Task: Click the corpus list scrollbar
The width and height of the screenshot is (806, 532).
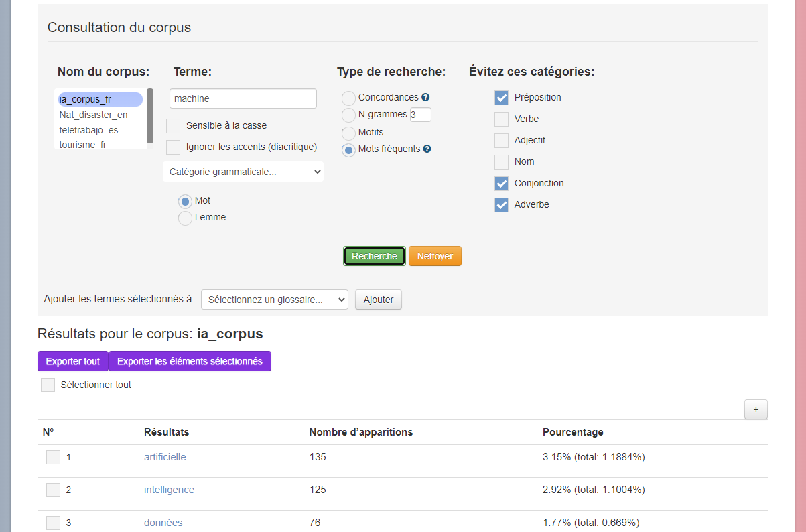Action: (x=150, y=115)
